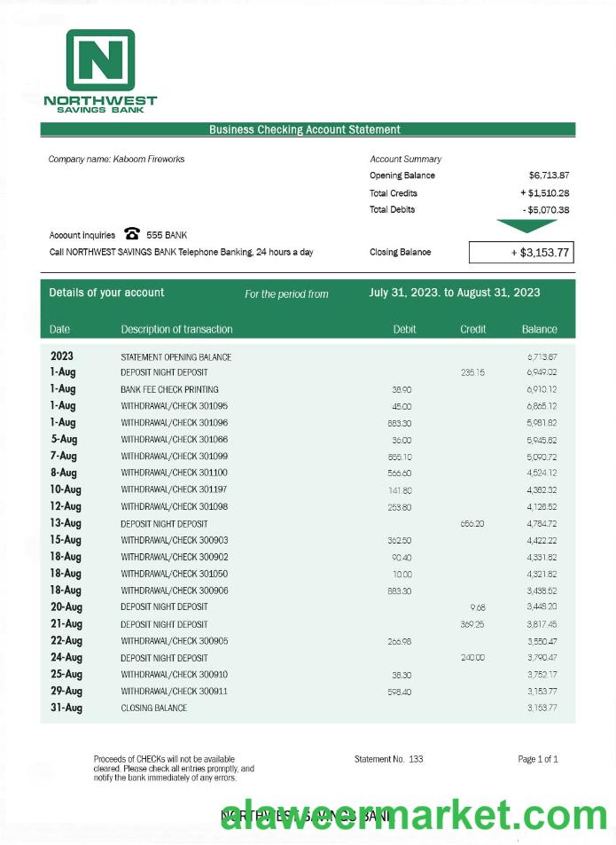Click the 1-Aug 'DEPOSIT NIGHT DEPOSIT' description
Viewport: 616px width, 845px height.
[164, 372]
